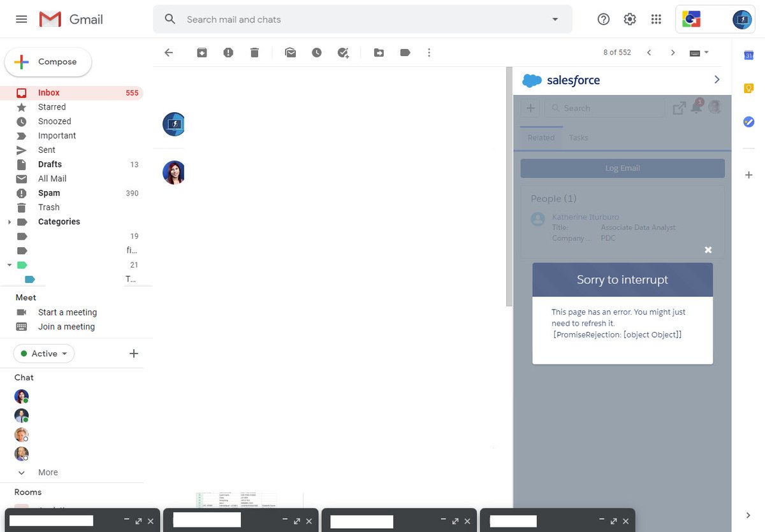Image resolution: width=765 pixels, height=532 pixels.
Task: Open the first chat contact avatar
Action: pos(22,396)
